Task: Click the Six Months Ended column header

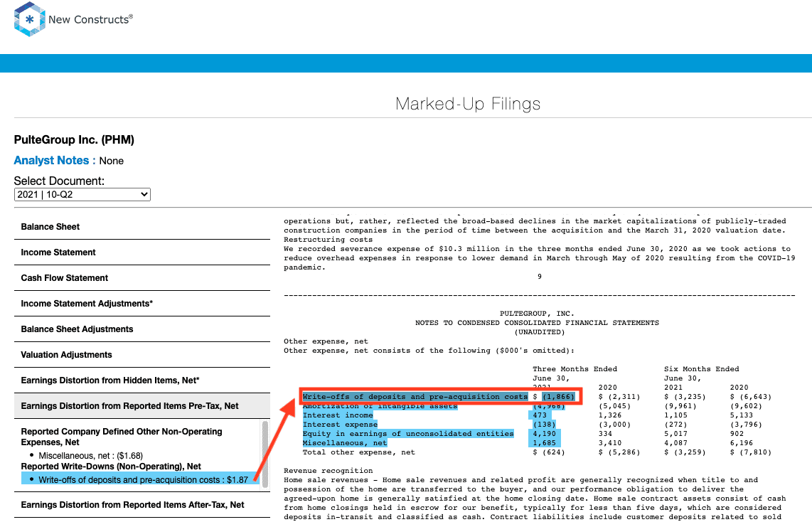Action: click(702, 369)
